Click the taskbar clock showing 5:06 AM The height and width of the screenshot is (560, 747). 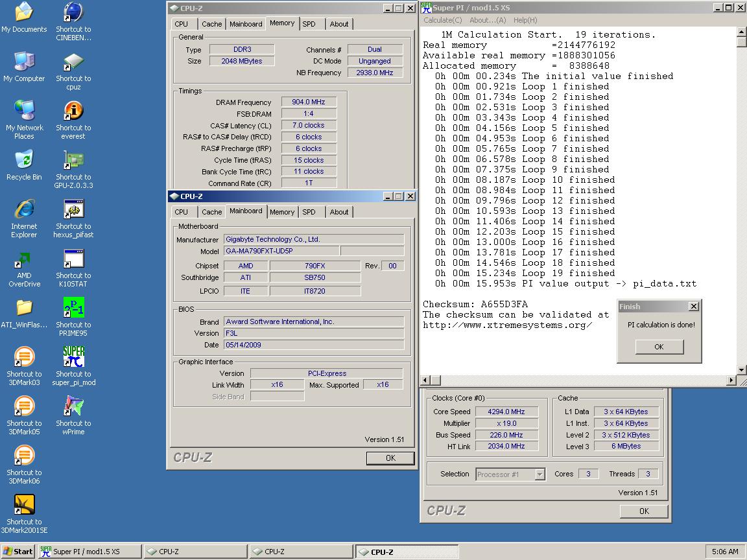pos(724,552)
